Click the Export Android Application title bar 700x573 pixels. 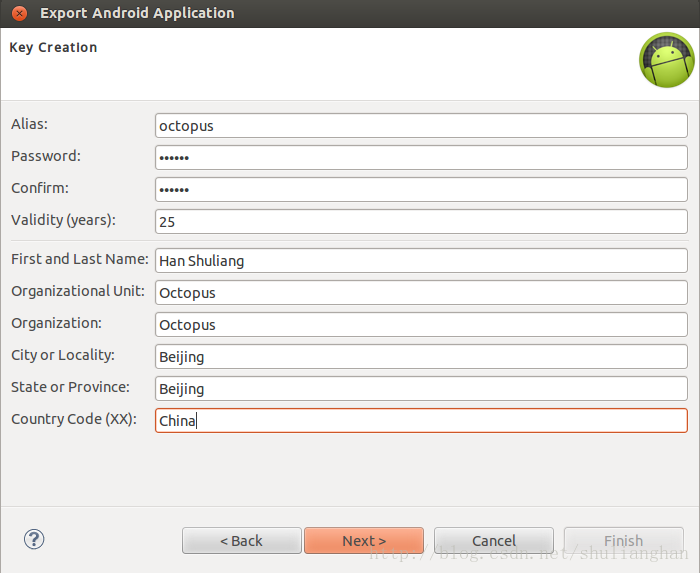click(350, 13)
